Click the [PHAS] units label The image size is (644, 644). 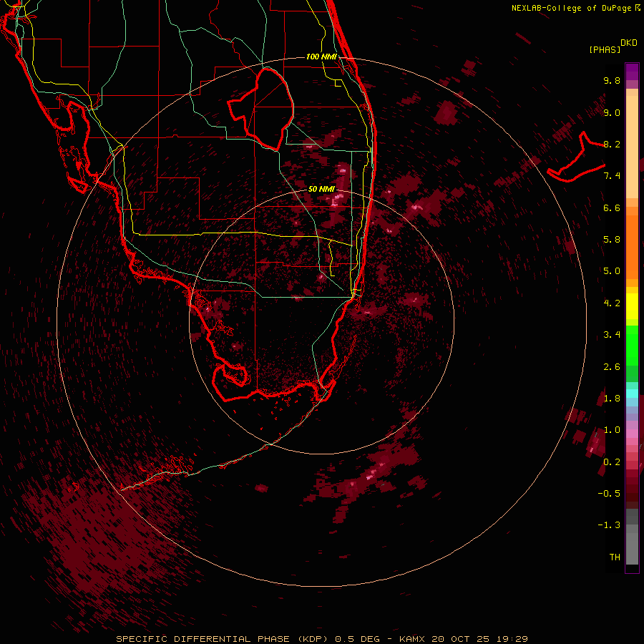(605, 50)
